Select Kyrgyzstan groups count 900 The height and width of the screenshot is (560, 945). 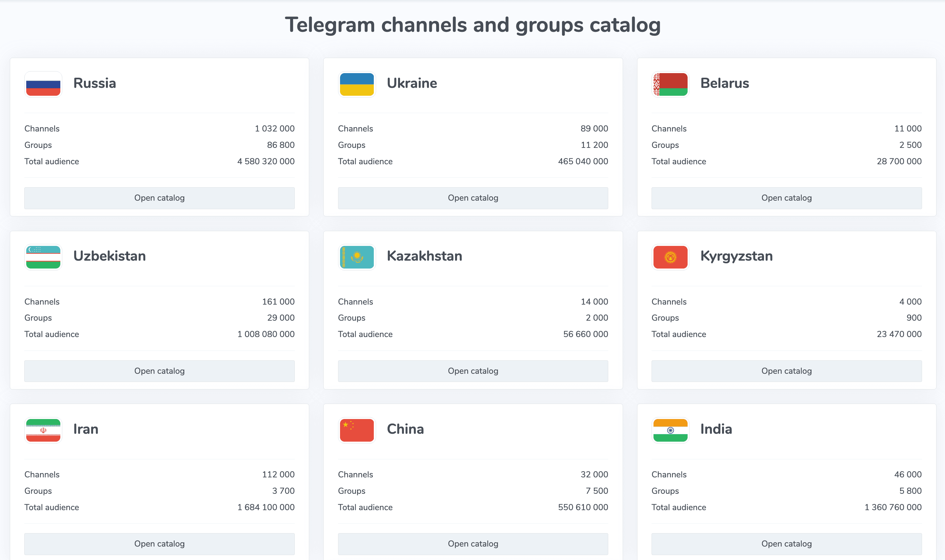click(x=914, y=318)
